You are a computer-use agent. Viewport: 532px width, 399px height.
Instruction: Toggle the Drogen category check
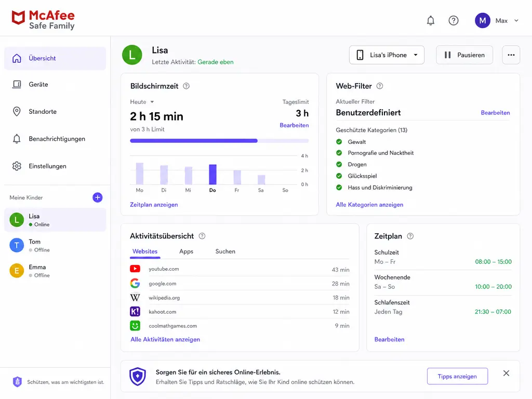(339, 165)
